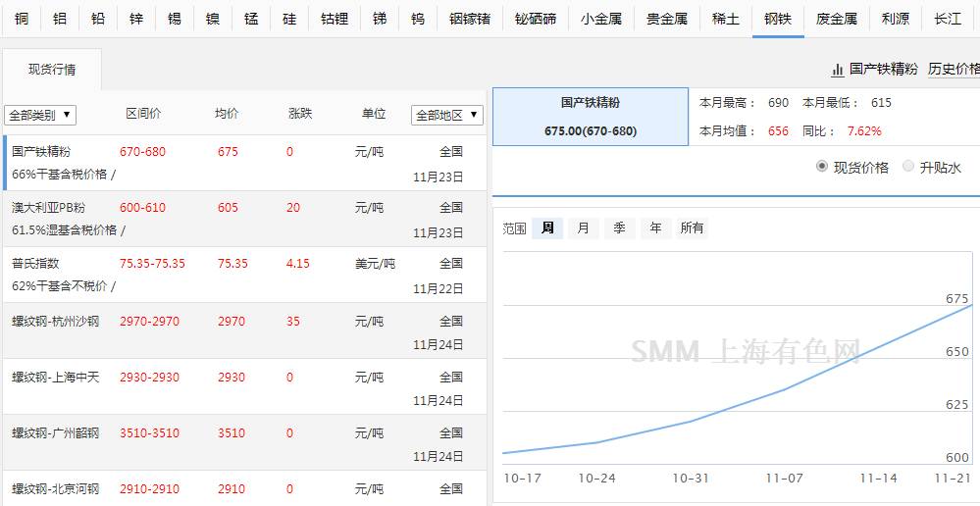Go to the 稀土 tab
This screenshot has width=980, height=506.
726,19
